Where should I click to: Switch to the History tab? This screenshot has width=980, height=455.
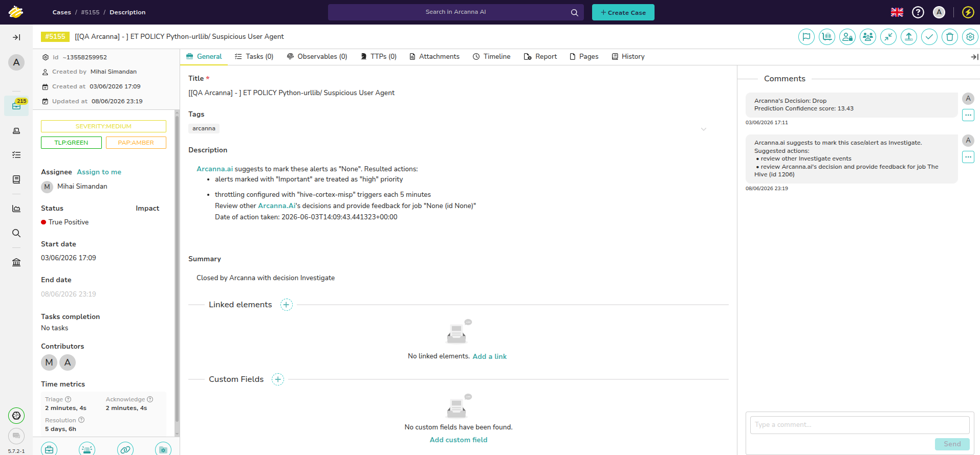coord(628,57)
